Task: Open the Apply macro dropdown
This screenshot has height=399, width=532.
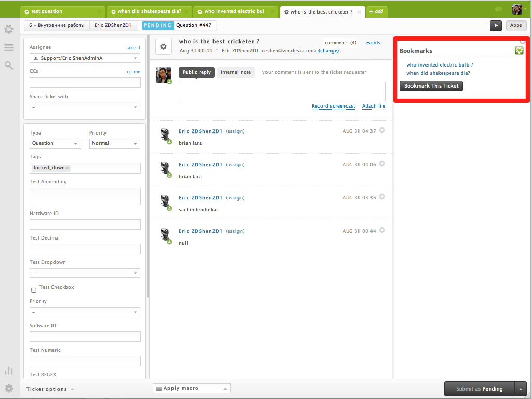Action: (x=191, y=388)
